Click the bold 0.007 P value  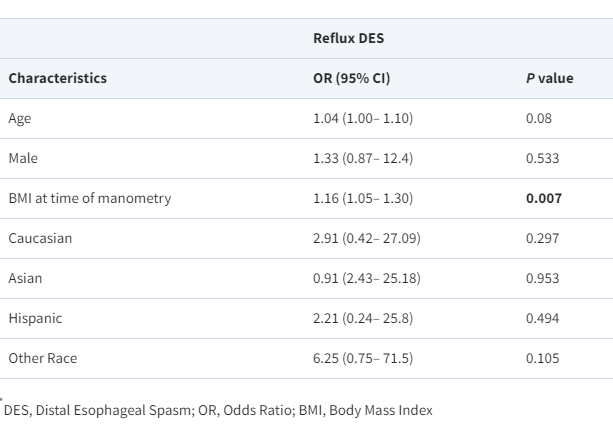pos(543,198)
